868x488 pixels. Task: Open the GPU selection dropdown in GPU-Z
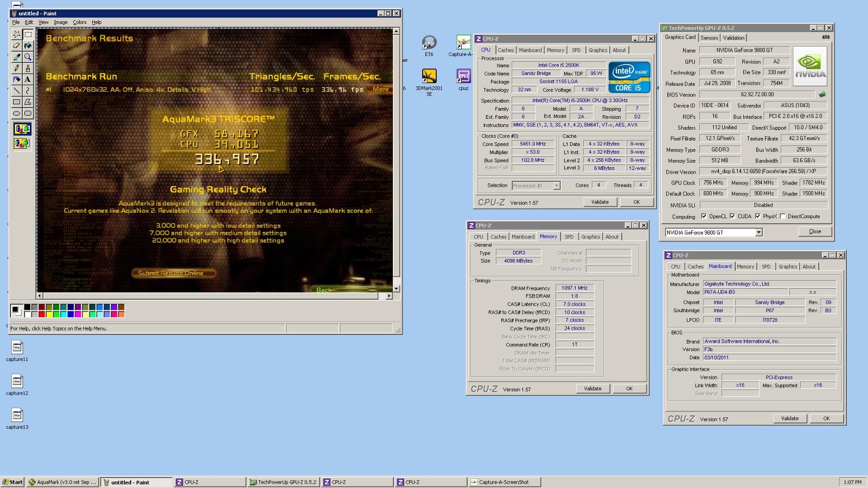759,232
